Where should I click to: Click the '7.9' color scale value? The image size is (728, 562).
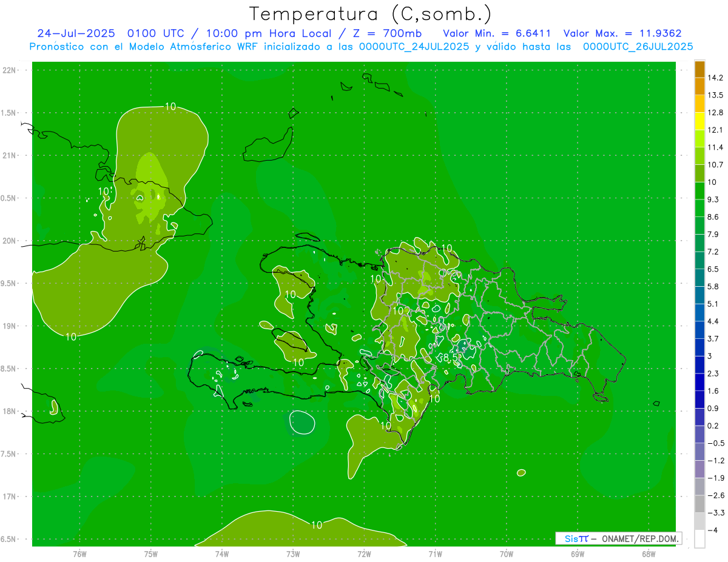click(713, 235)
